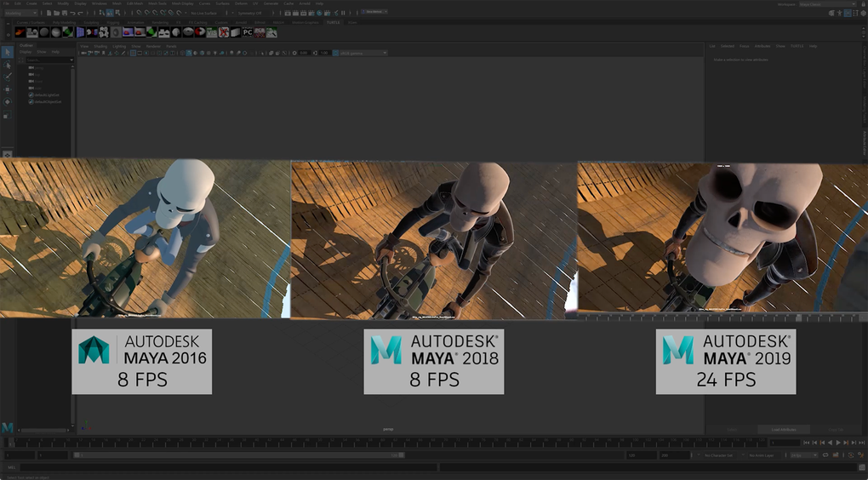Open the Shading menu in the viewport panel
The height and width of the screenshot is (480, 868).
click(x=100, y=46)
